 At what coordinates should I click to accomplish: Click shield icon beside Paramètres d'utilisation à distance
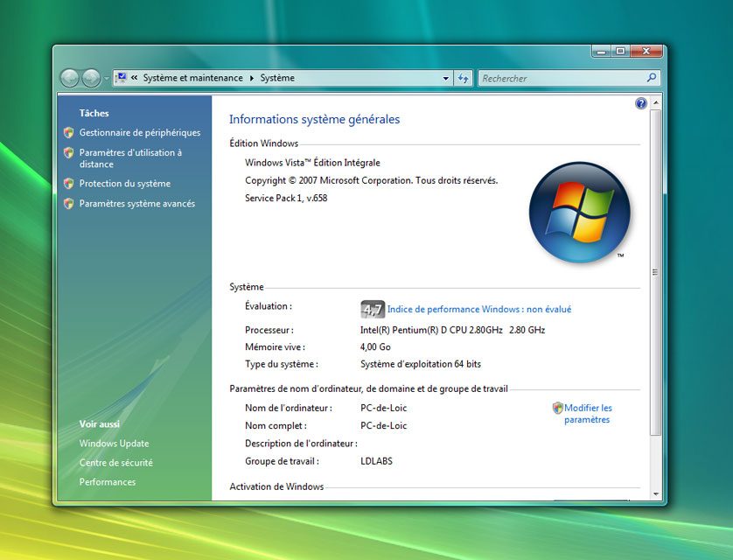pos(69,152)
